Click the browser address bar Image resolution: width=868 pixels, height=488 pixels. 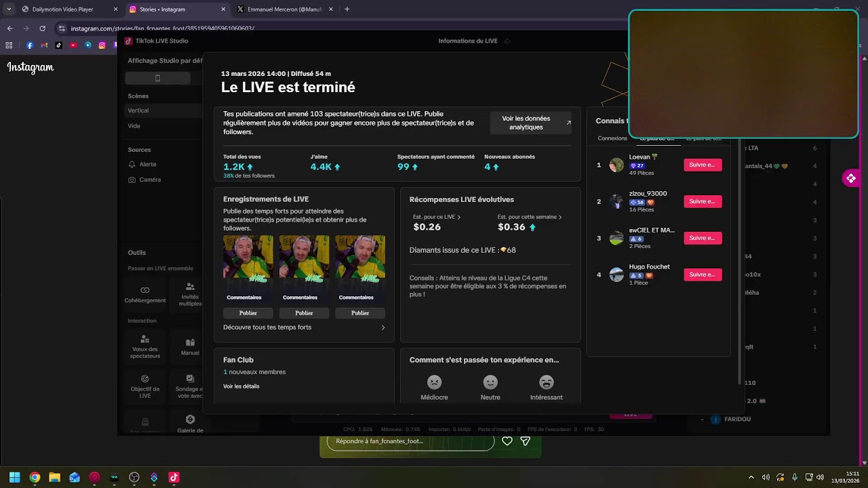pyautogui.click(x=339, y=28)
